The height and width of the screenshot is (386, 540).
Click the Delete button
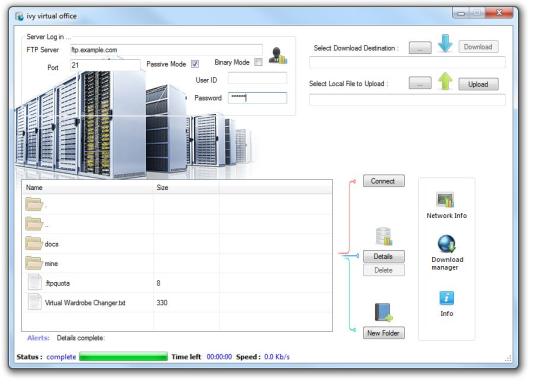(x=384, y=270)
